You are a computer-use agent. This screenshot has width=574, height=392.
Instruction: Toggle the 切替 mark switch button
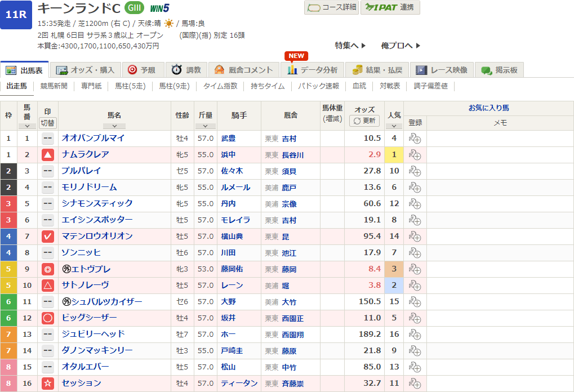pos(48,123)
